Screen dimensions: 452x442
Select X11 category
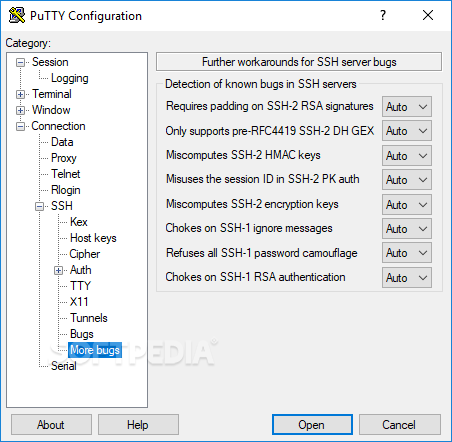pos(79,302)
